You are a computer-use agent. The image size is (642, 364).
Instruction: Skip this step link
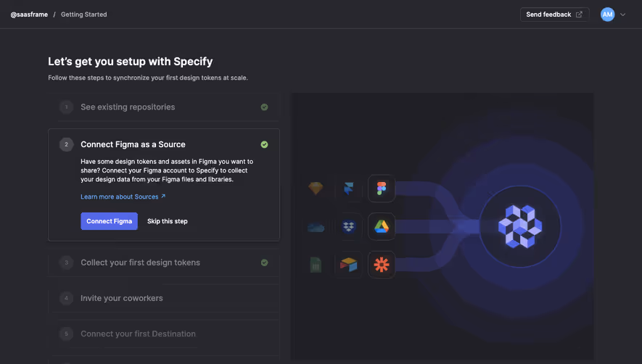pyautogui.click(x=167, y=221)
